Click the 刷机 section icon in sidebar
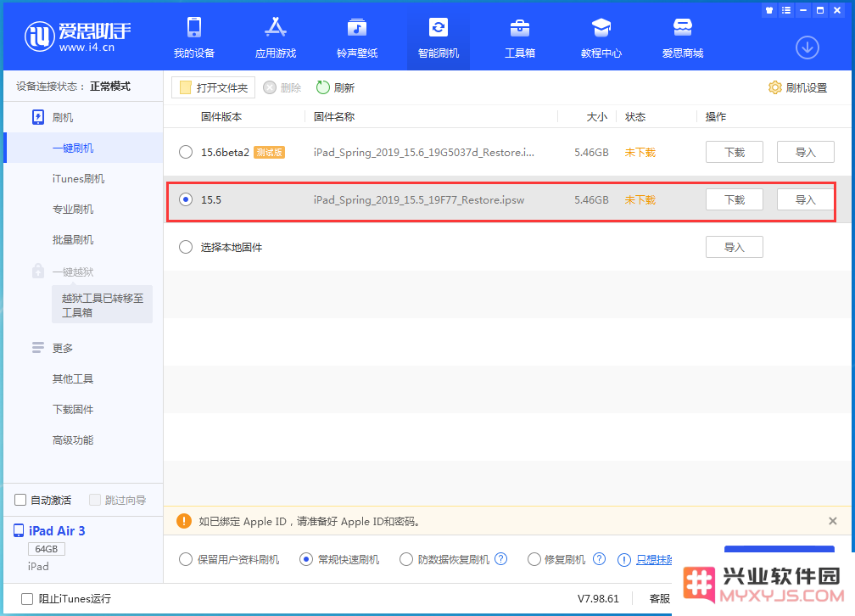The height and width of the screenshot is (616, 855). [x=38, y=117]
